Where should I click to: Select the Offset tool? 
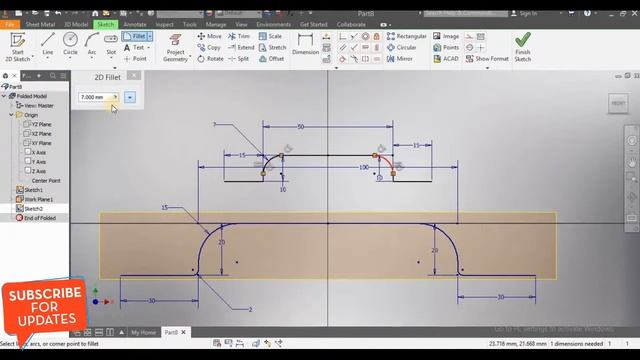coord(271,59)
